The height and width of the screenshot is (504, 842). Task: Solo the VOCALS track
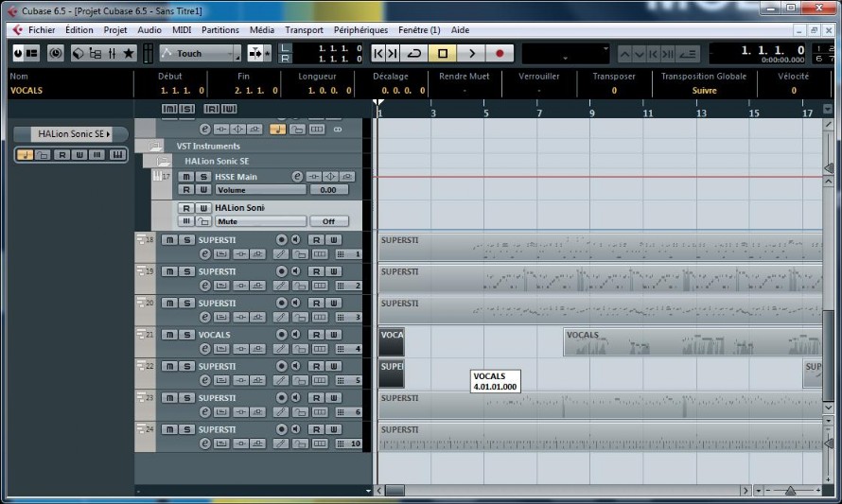(186, 335)
